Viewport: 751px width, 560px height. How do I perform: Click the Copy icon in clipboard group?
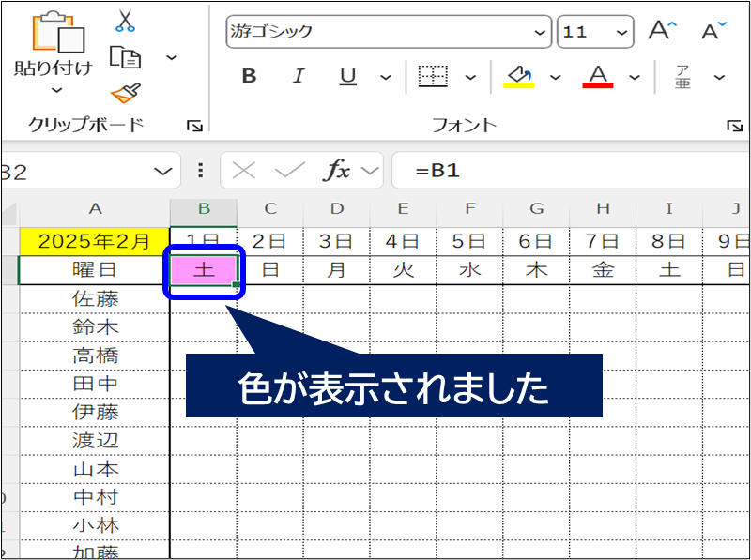tap(125, 58)
